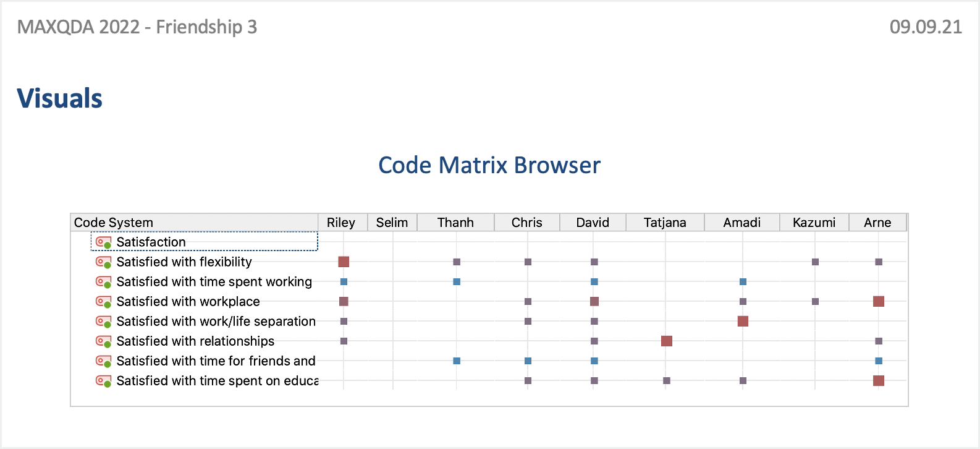
Task: Click the Selim column header
Action: pyautogui.click(x=392, y=223)
